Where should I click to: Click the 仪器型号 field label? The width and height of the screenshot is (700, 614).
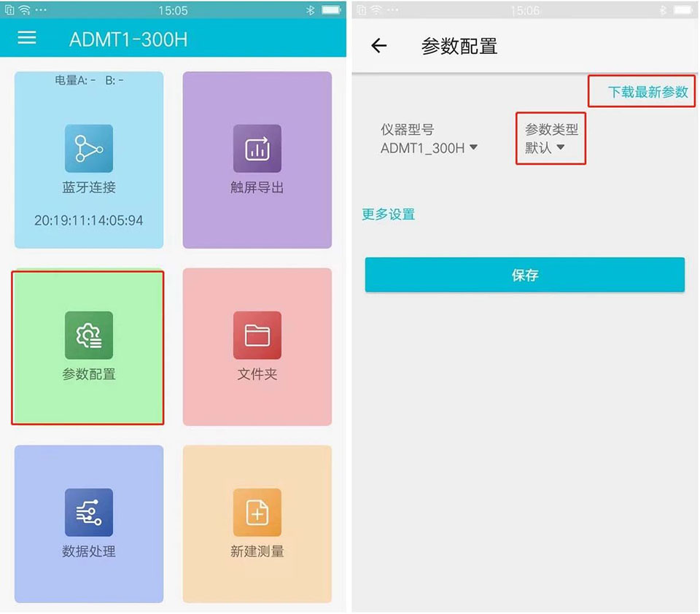coord(407,130)
